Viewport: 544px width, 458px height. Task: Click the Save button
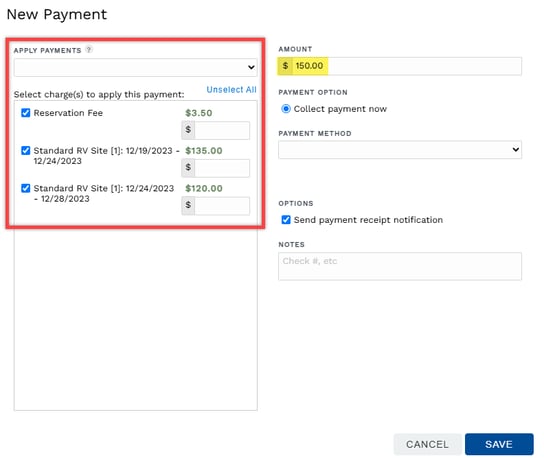499,444
